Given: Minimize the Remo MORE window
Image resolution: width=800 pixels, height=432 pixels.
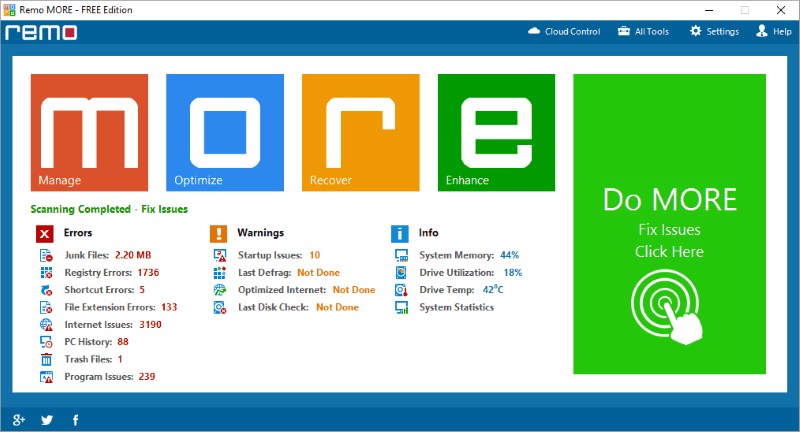Looking at the screenshot, I should click(x=709, y=10).
